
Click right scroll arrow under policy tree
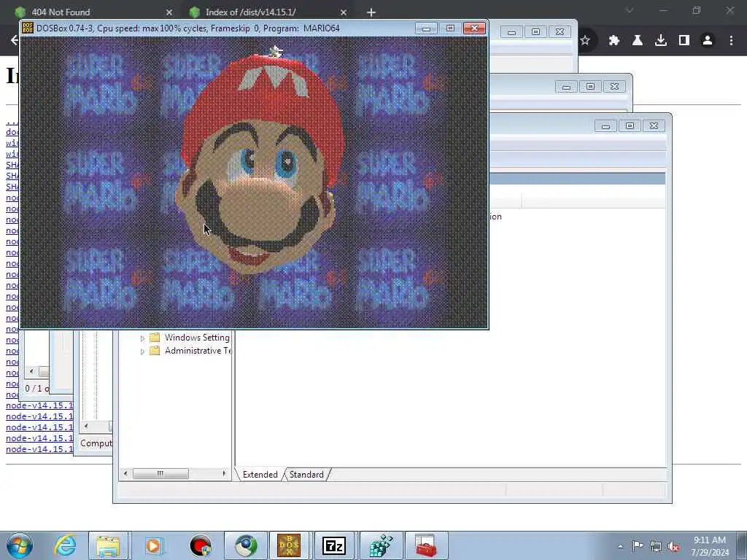pyautogui.click(x=224, y=474)
